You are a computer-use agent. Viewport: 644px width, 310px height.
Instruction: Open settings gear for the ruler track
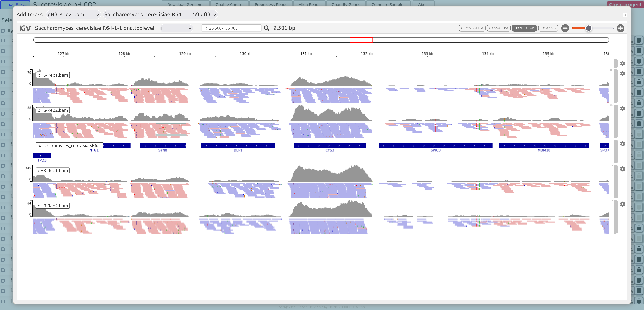(623, 63)
